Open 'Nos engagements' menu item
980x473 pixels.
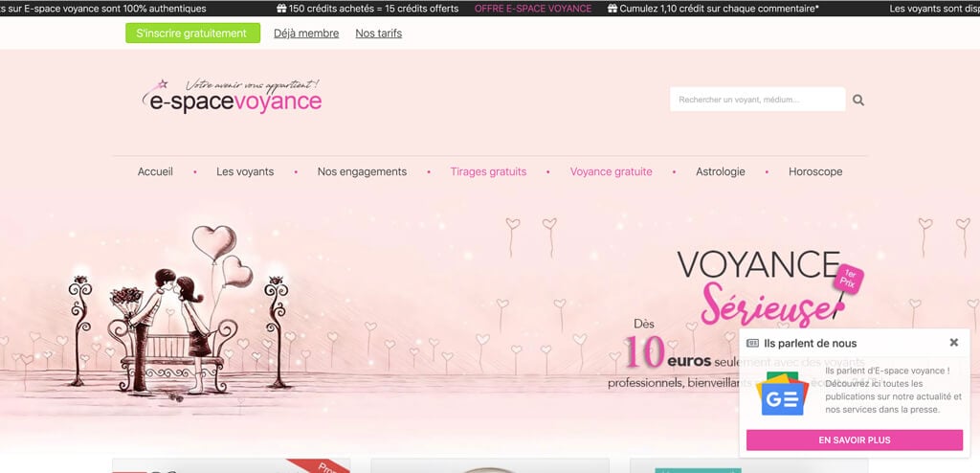[x=362, y=171]
